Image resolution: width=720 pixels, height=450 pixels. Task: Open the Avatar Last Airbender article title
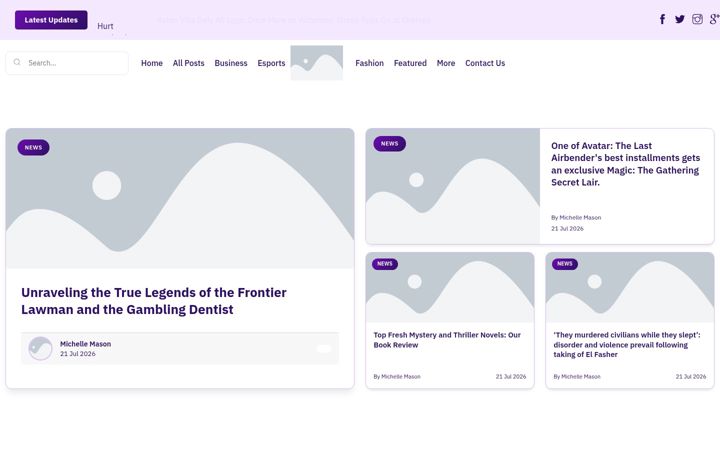click(x=625, y=164)
